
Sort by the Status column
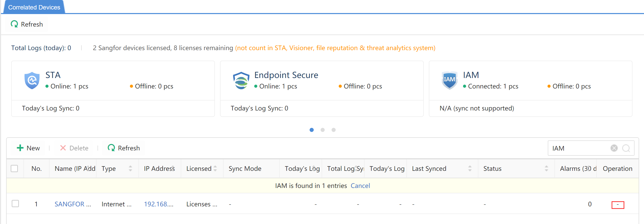(x=546, y=169)
